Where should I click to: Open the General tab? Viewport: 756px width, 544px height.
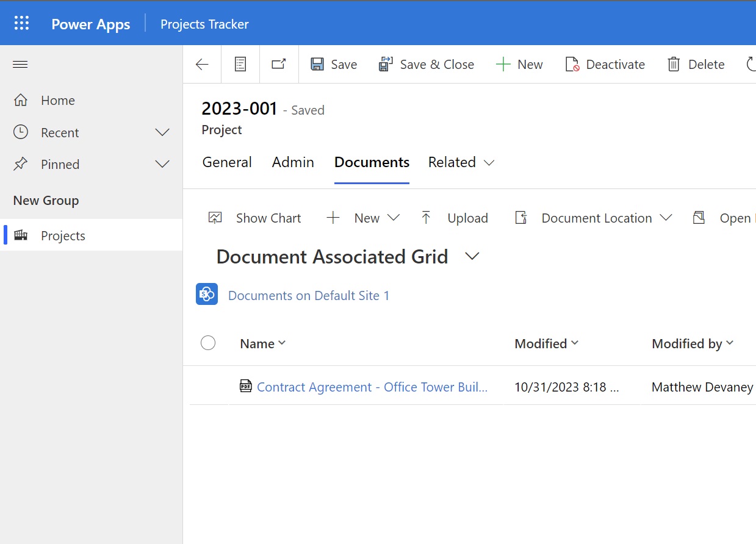[227, 162]
